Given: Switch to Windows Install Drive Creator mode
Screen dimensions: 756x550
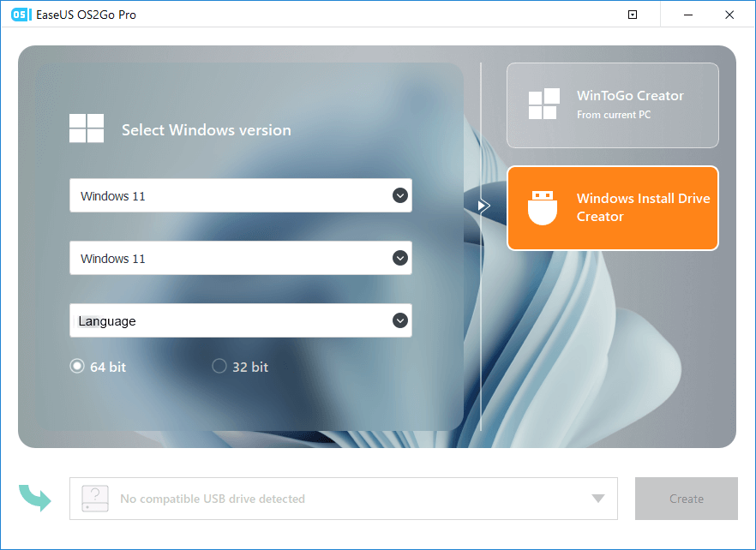Looking at the screenshot, I should 612,207.
